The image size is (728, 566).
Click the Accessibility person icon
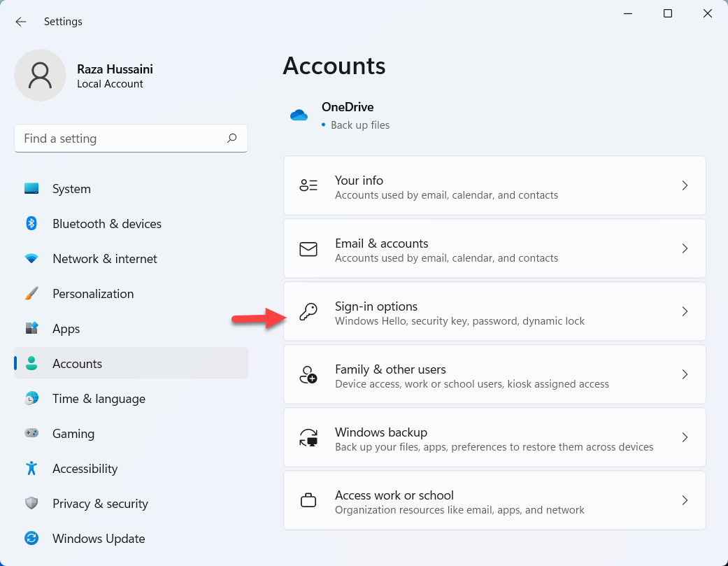coord(31,469)
